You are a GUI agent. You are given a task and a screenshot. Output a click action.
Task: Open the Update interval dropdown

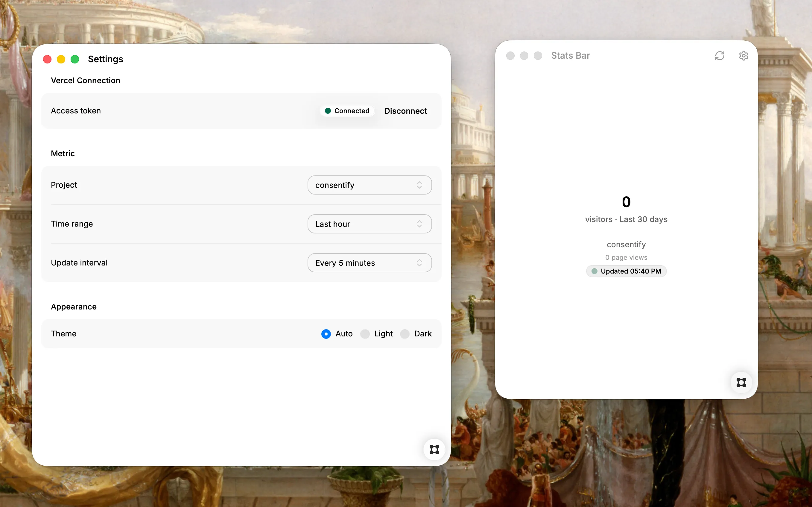point(369,263)
